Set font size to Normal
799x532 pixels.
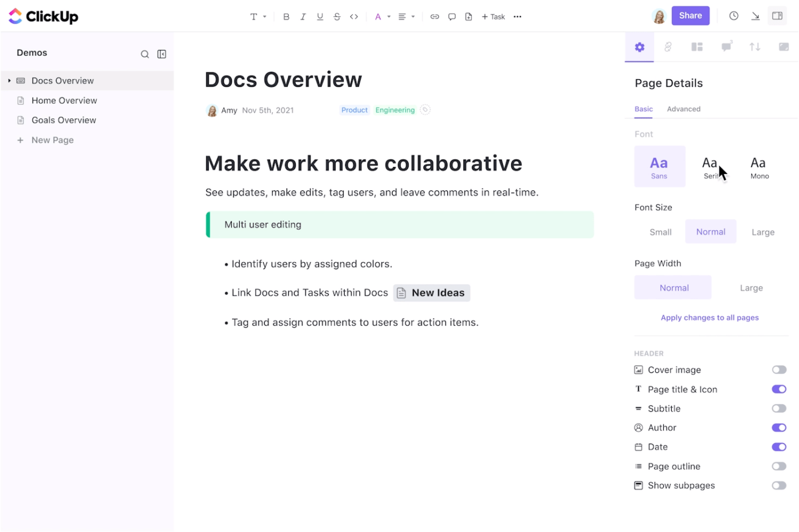(711, 232)
